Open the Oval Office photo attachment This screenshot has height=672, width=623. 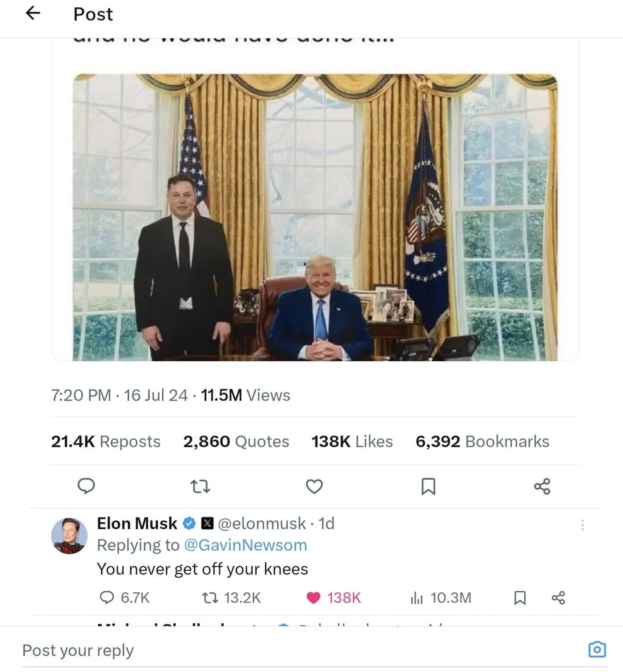(315, 218)
